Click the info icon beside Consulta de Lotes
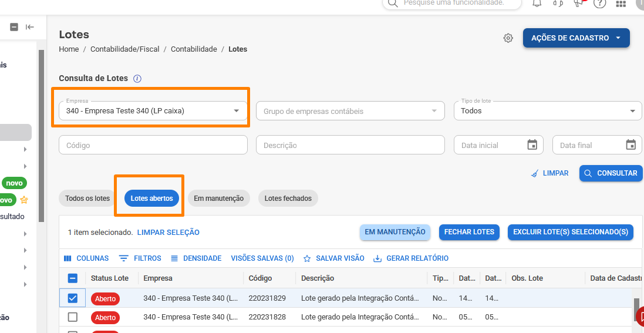644x333 pixels. [137, 79]
